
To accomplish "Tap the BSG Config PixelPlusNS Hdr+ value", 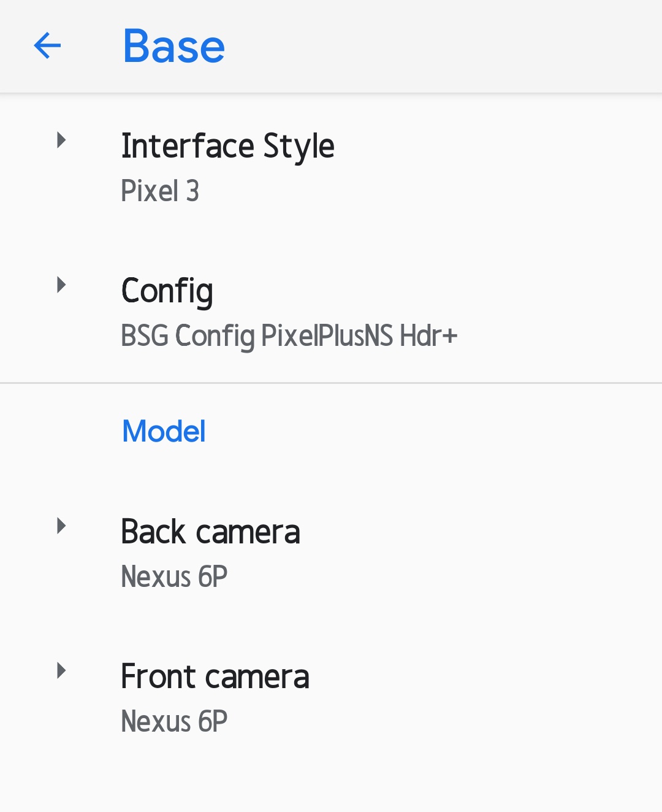I will [289, 336].
